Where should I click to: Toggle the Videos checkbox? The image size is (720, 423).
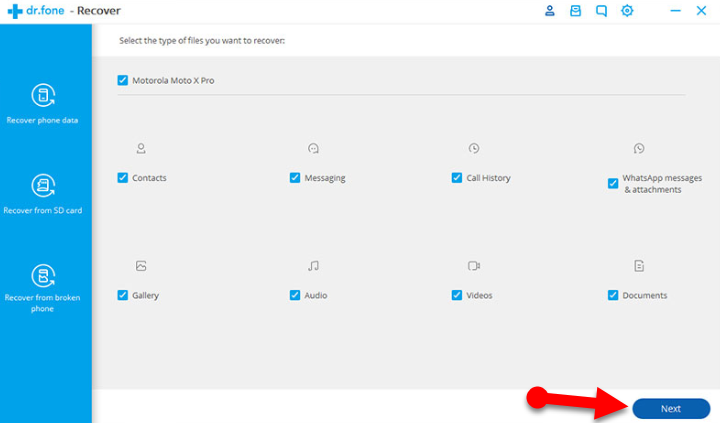457,296
